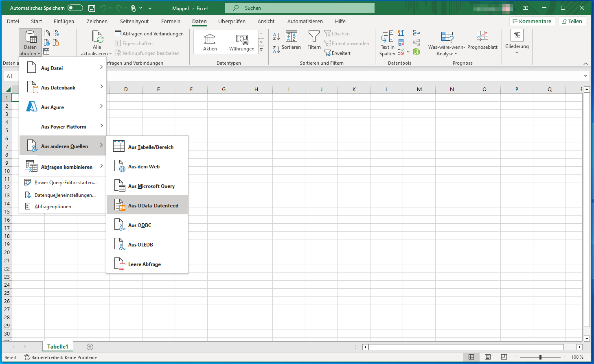Click the Teilen button
594x364 pixels.
pos(572,22)
